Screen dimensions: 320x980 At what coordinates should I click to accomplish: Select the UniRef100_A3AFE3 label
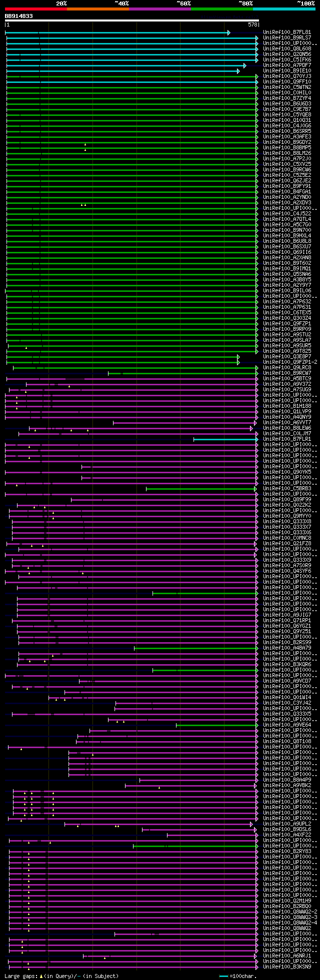coord(287,137)
